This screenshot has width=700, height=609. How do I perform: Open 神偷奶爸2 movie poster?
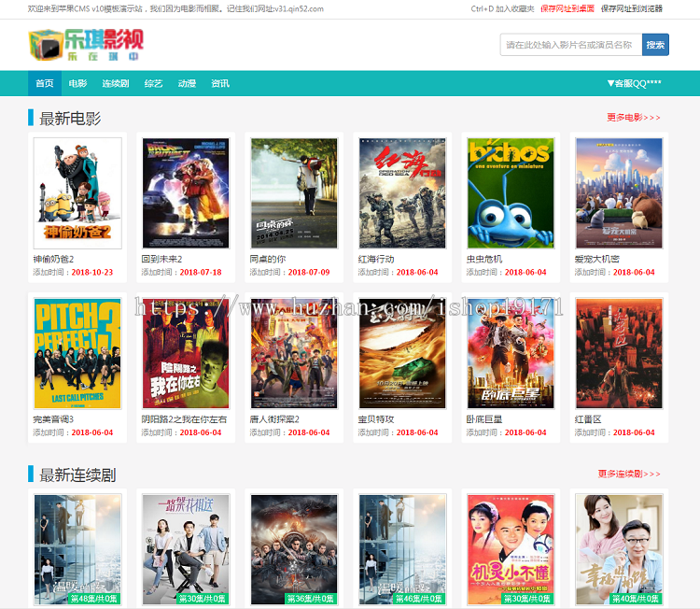point(77,193)
